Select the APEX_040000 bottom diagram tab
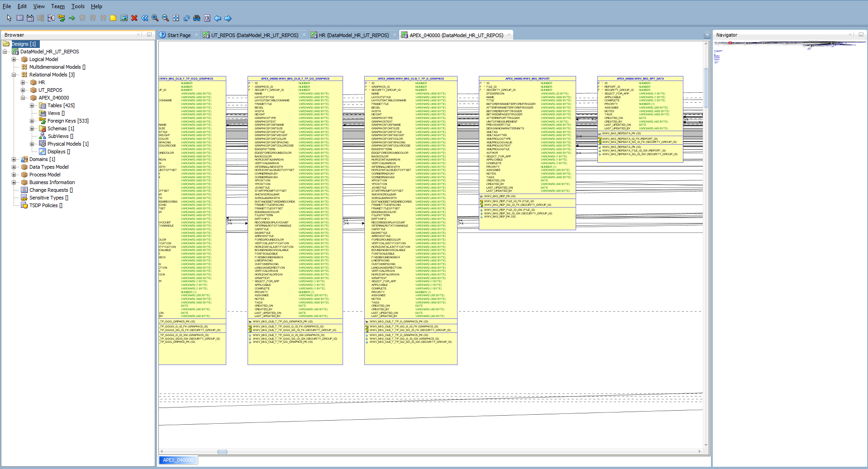868x469 pixels. 178,460
